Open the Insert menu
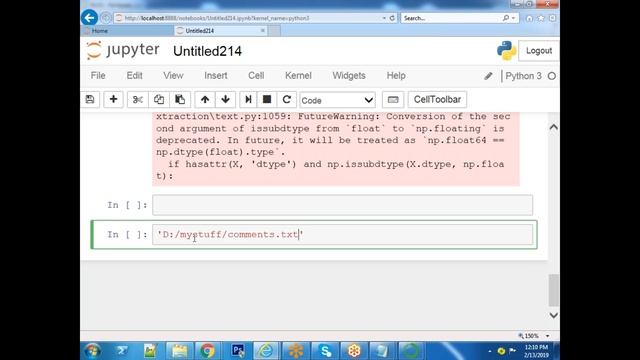This screenshot has height=360, width=640. [x=216, y=76]
